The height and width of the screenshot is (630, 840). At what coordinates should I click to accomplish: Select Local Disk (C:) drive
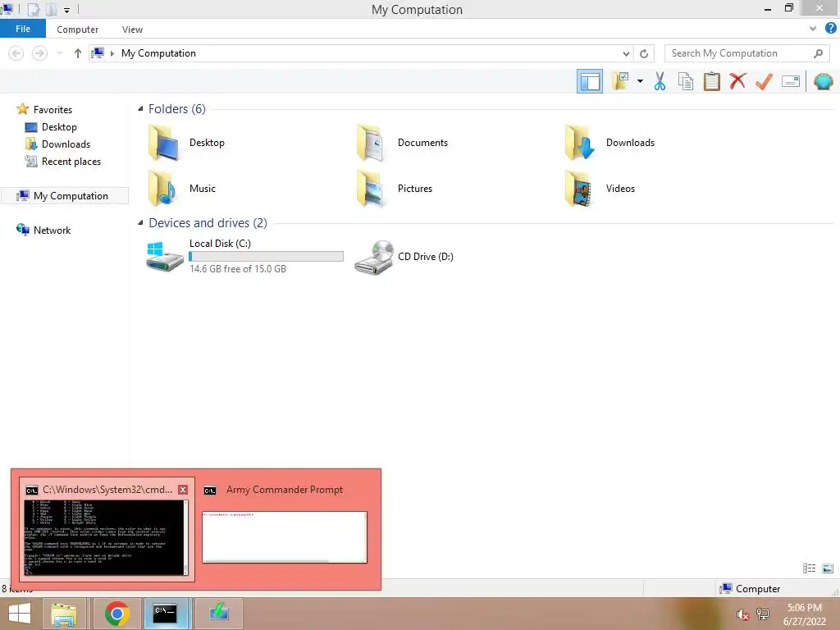pos(244,256)
